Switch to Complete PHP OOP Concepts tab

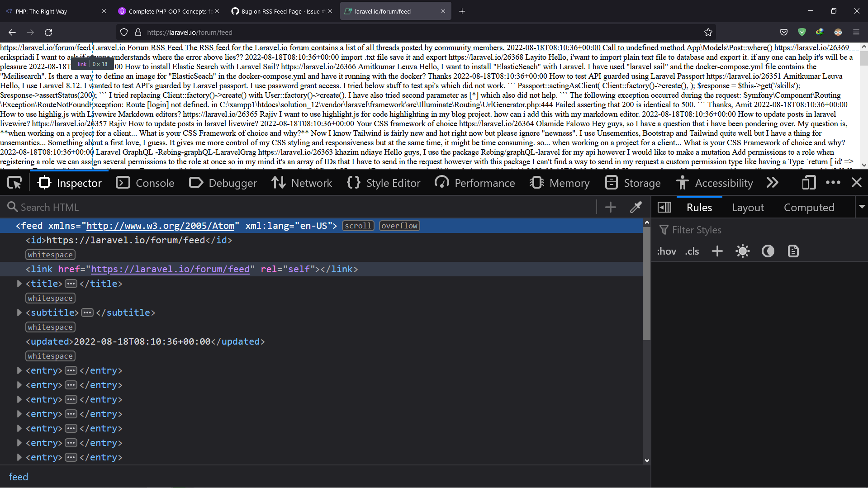tap(169, 11)
